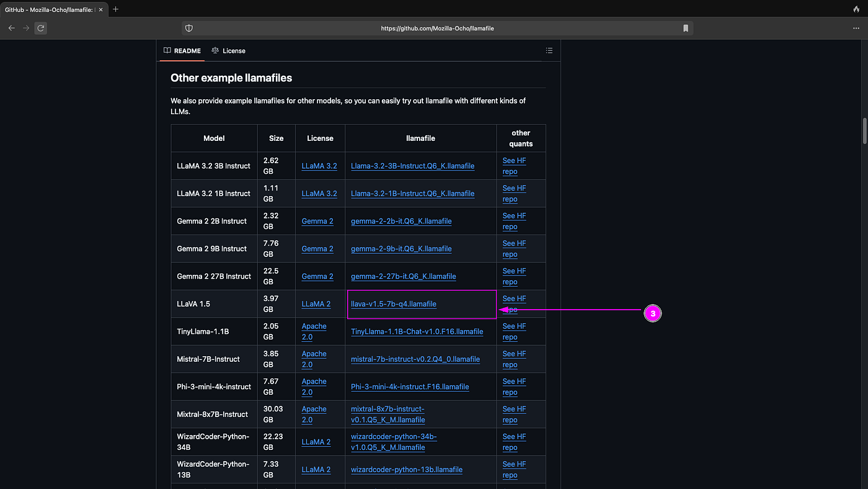Open the LLaMA 2 license for LLaVA 1.5
The height and width of the screenshot is (489, 868).
pos(316,304)
